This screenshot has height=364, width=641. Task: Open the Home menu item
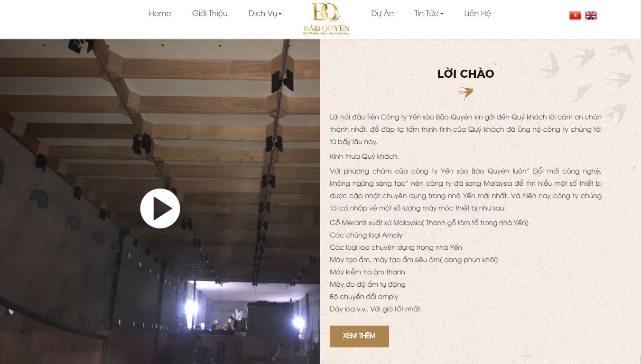(160, 13)
